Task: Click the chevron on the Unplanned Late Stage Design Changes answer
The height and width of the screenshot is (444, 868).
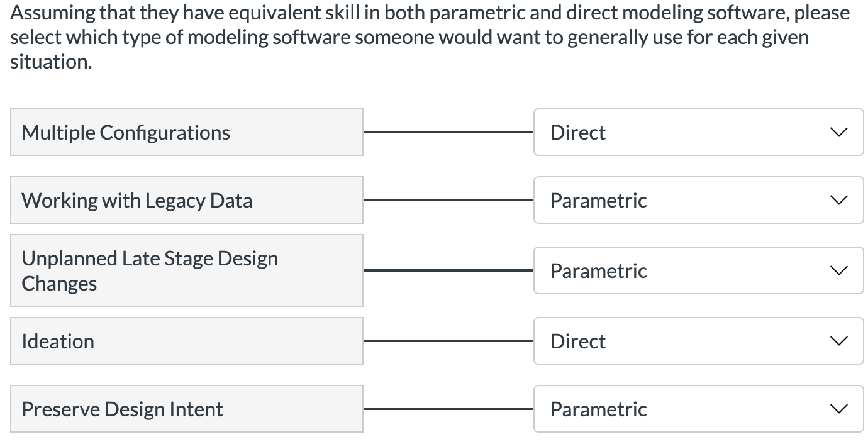Action: tap(837, 270)
